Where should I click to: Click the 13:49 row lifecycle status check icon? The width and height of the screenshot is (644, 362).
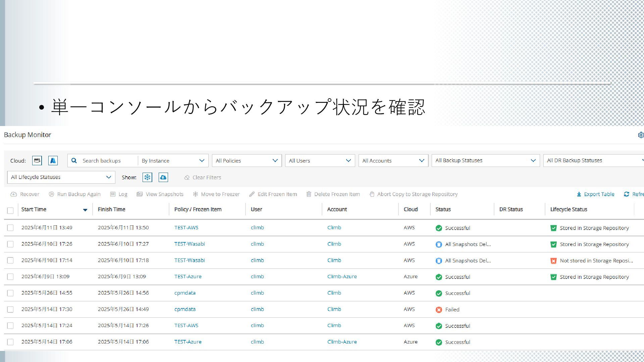click(553, 228)
